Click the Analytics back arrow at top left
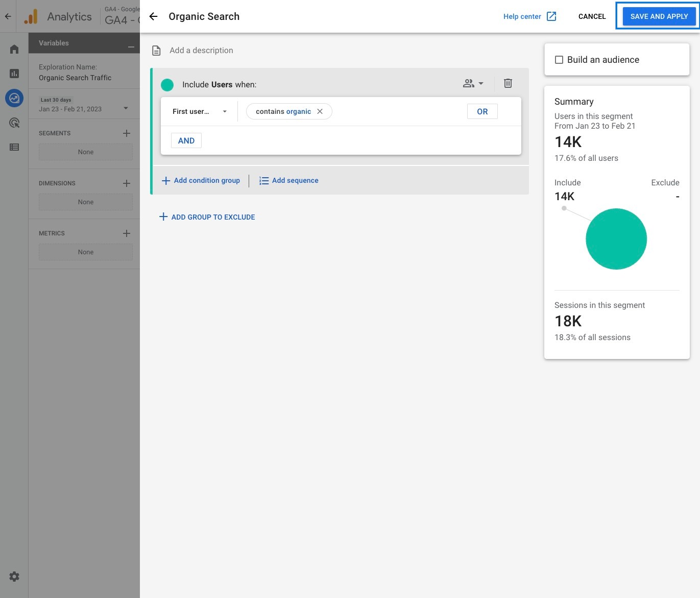This screenshot has width=700, height=598. coord(8,16)
